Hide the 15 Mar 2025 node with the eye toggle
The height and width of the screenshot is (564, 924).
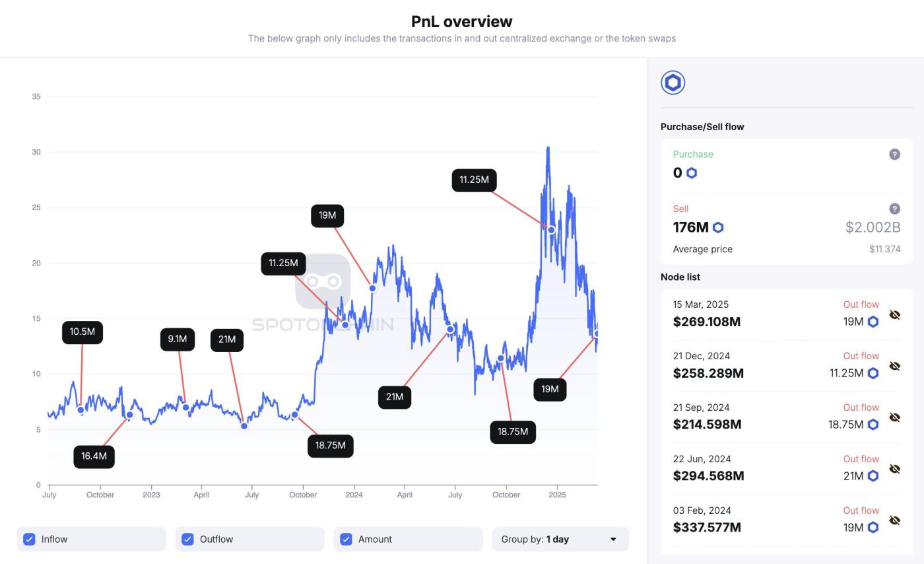point(895,314)
